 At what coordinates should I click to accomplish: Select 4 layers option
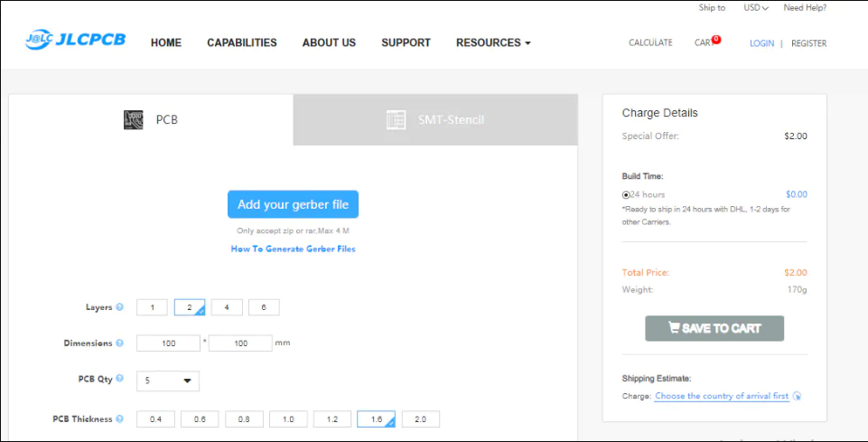[x=227, y=307]
